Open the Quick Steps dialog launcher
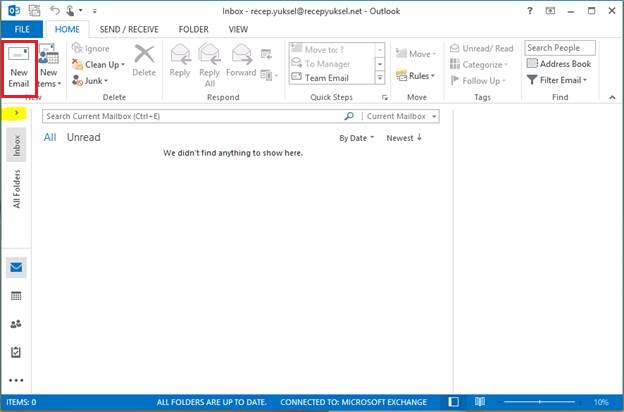Screen dimensions: 624x412 point(384,97)
